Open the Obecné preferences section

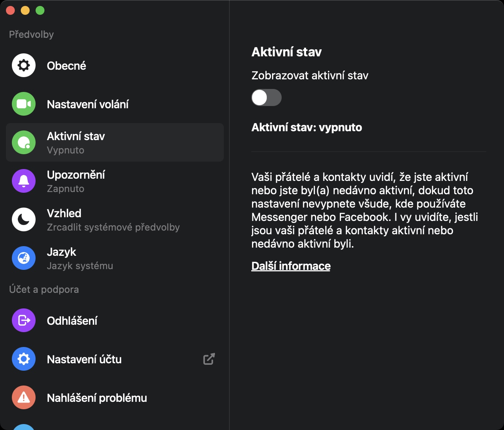click(x=67, y=66)
